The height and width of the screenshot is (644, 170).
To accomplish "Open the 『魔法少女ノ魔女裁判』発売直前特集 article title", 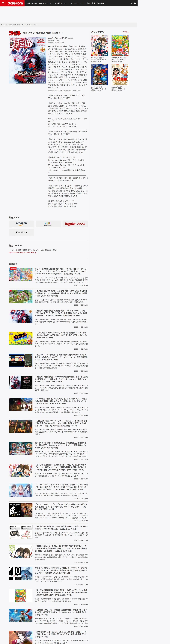I will pyautogui.click(x=61, y=313).
